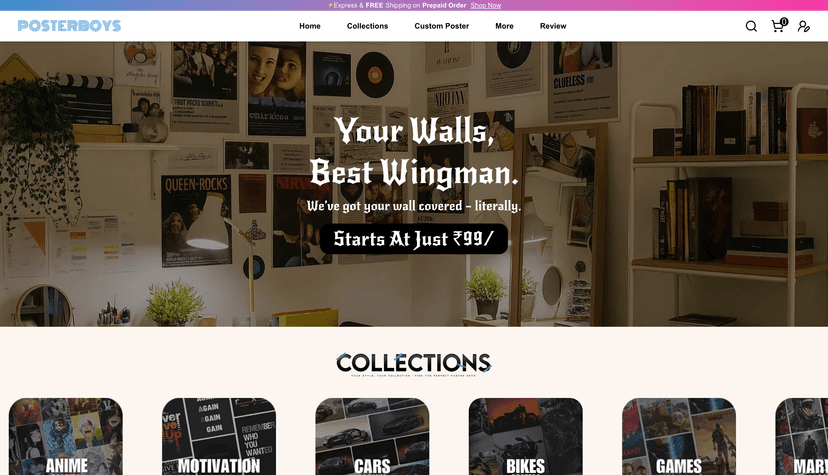Image resolution: width=828 pixels, height=475 pixels.
Task: Open the Bikes collection thumbnail
Action: coord(525,436)
